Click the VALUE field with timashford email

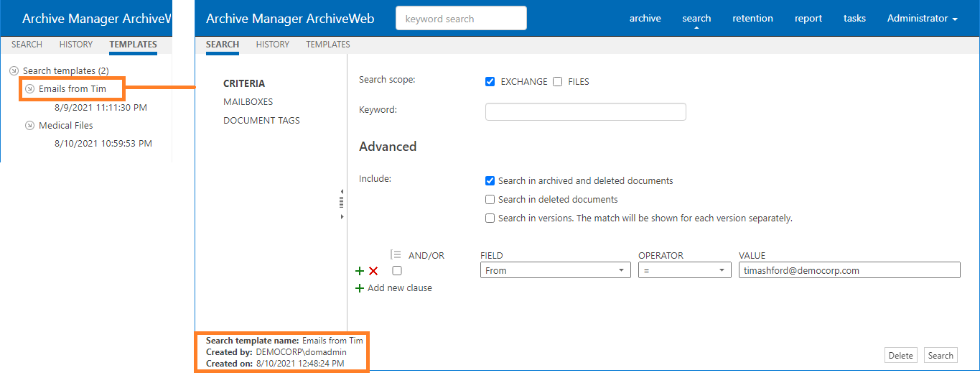tap(849, 270)
